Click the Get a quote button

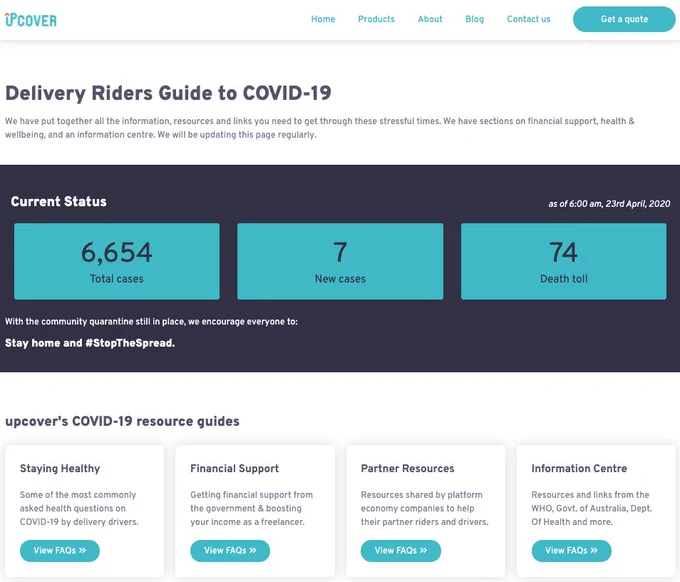click(x=624, y=19)
